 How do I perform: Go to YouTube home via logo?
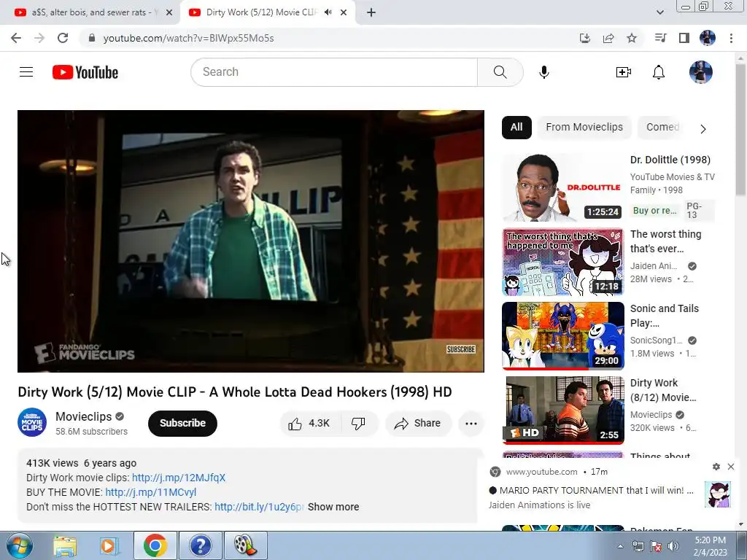click(85, 72)
